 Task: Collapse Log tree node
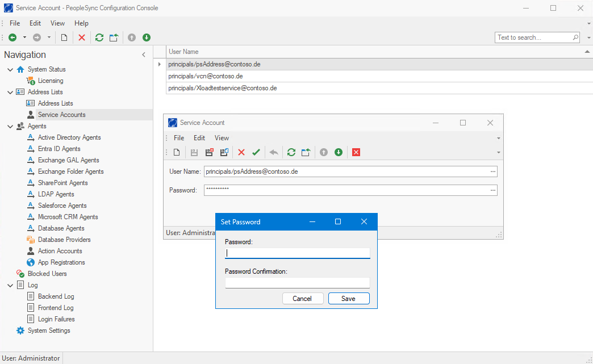tap(10, 286)
